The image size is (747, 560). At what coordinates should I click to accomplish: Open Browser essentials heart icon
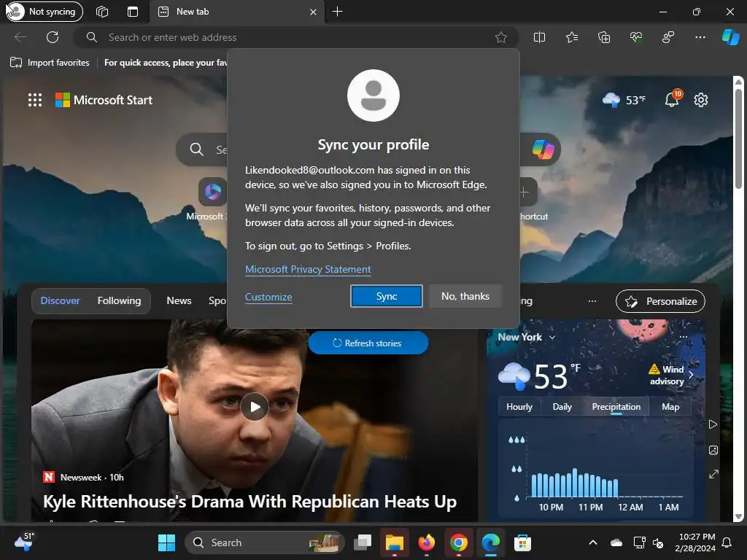(636, 37)
